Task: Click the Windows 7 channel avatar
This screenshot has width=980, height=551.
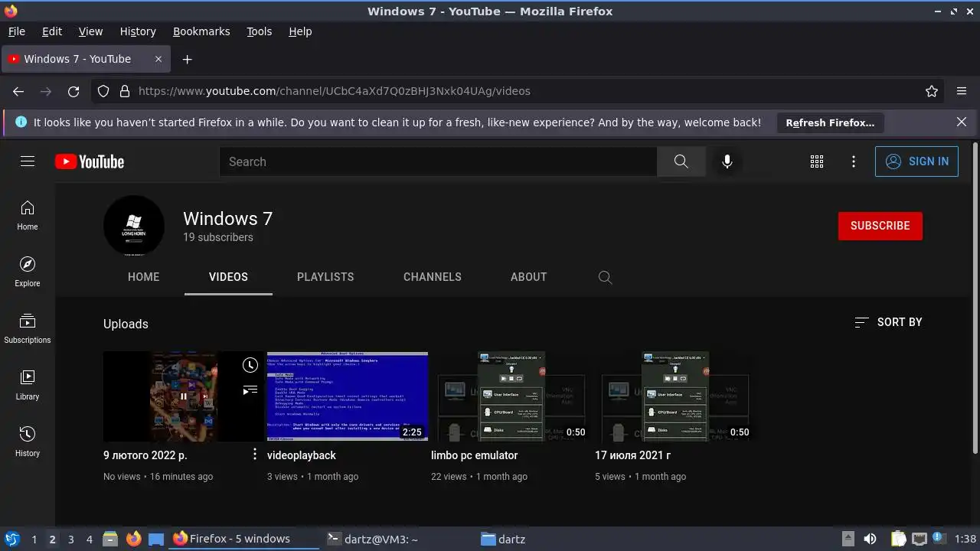Action: [x=134, y=226]
